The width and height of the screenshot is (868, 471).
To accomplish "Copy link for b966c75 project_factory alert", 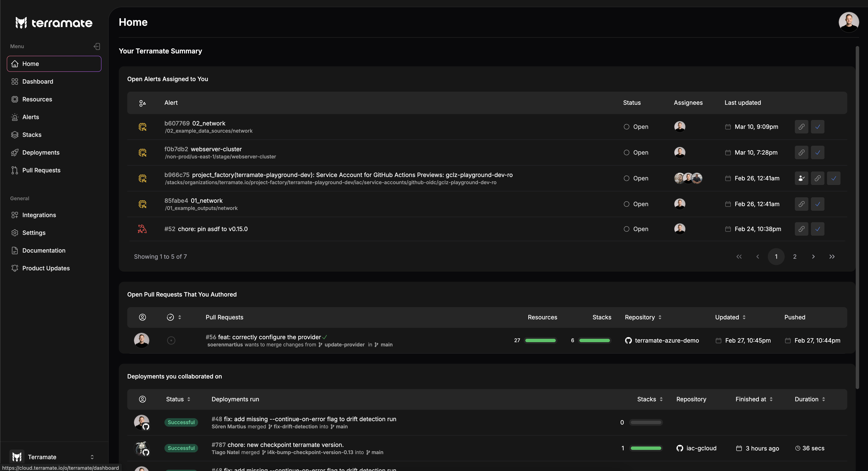I will tap(817, 178).
